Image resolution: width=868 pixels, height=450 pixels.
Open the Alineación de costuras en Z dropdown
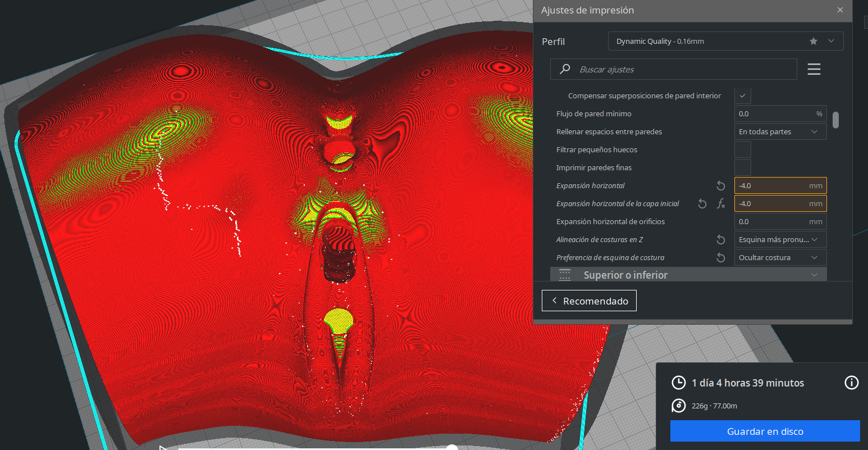tap(780, 239)
